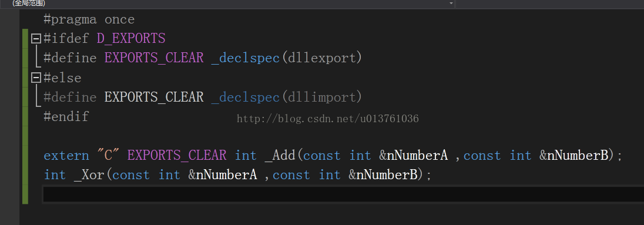Click nNumberA in the _Xor declaration
The width and height of the screenshot is (644, 225).
click(226, 175)
